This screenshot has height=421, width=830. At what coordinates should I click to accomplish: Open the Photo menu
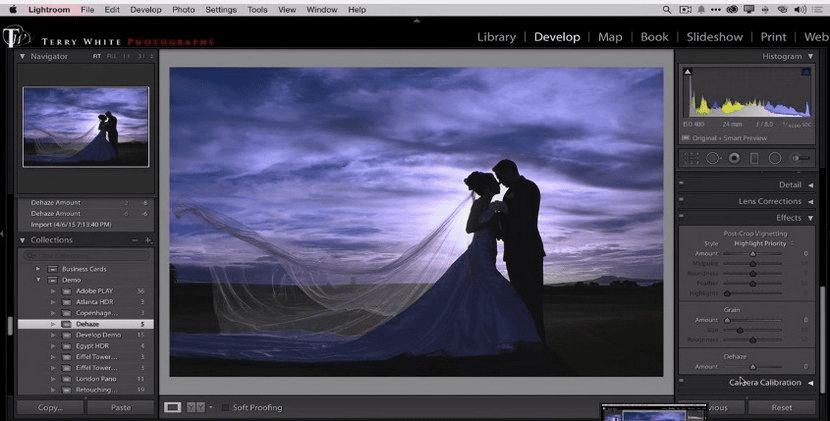[183, 9]
